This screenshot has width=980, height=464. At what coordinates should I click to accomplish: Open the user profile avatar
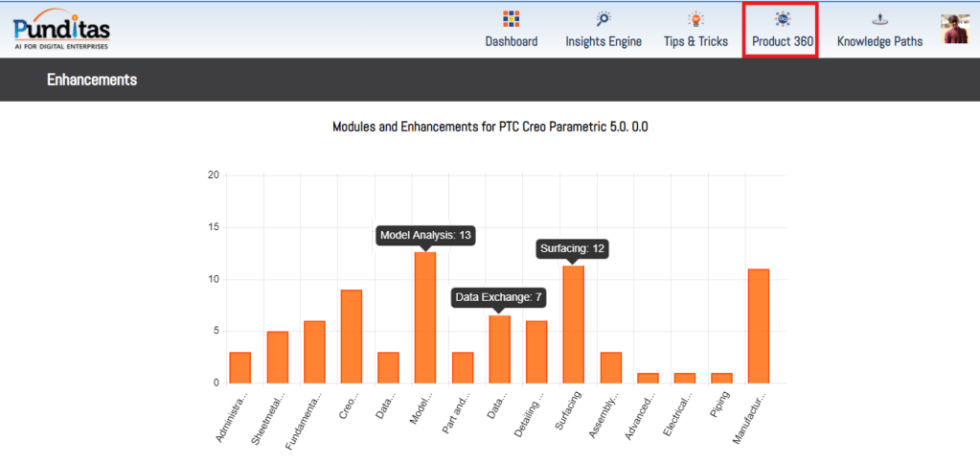point(954,29)
